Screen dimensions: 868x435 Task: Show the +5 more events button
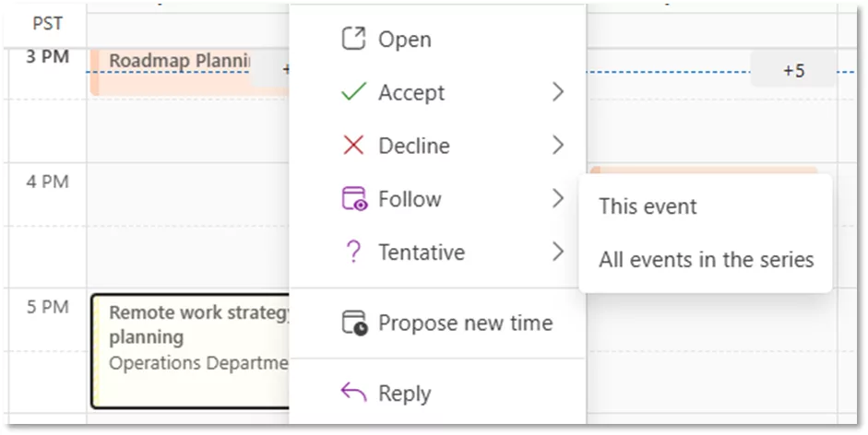point(793,70)
